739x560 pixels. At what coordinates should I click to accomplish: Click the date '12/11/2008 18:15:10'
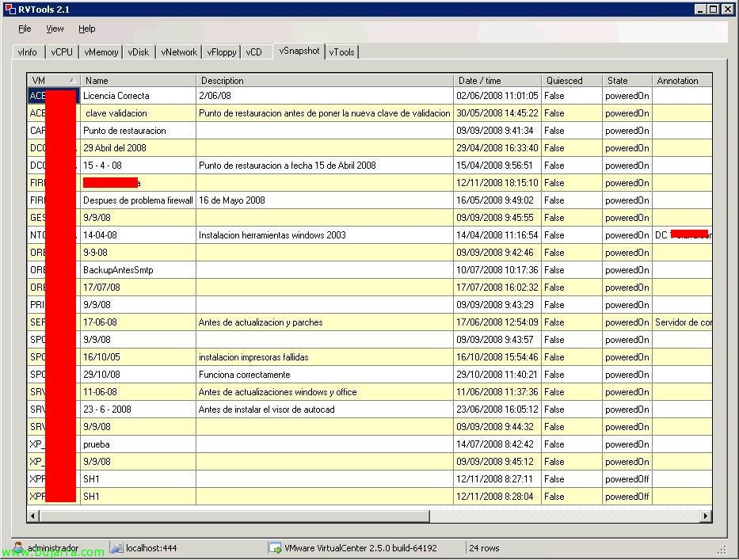pyautogui.click(x=497, y=183)
